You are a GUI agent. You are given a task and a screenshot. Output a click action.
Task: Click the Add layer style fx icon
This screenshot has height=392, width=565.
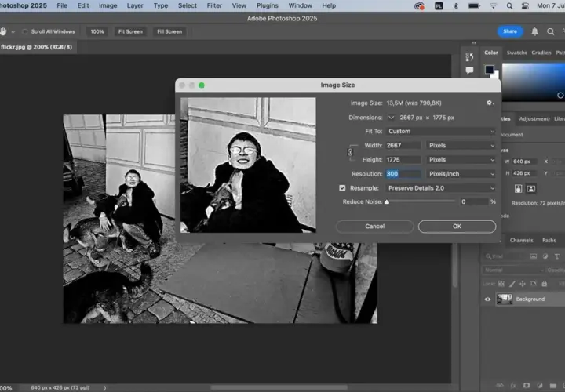(x=513, y=385)
